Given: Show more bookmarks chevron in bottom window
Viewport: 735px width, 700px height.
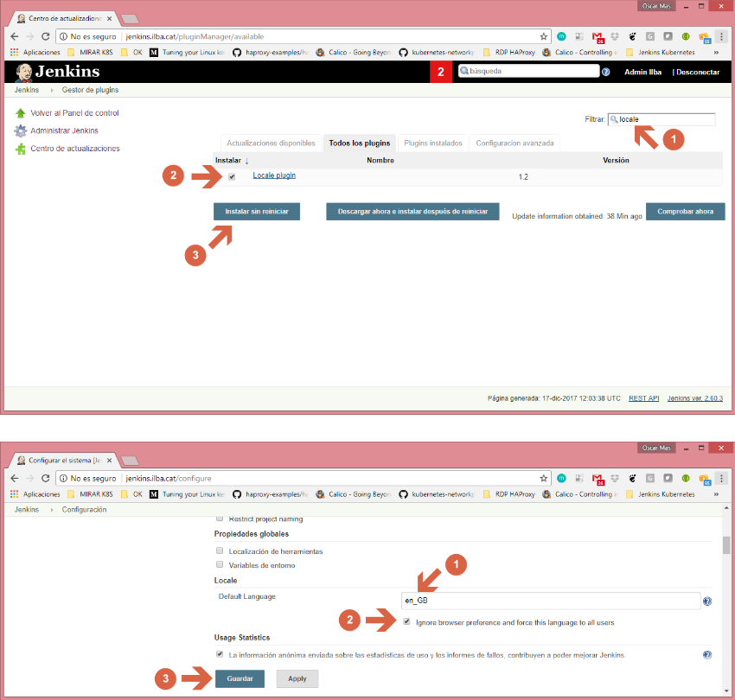Looking at the screenshot, I should point(716,493).
